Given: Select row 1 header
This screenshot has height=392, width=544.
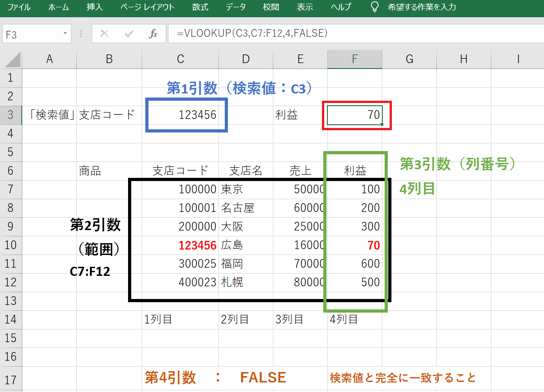Looking at the screenshot, I should [11, 78].
